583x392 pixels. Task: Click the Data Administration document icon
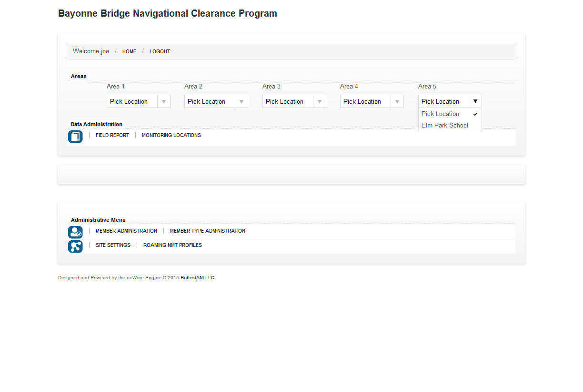pyautogui.click(x=75, y=137)
